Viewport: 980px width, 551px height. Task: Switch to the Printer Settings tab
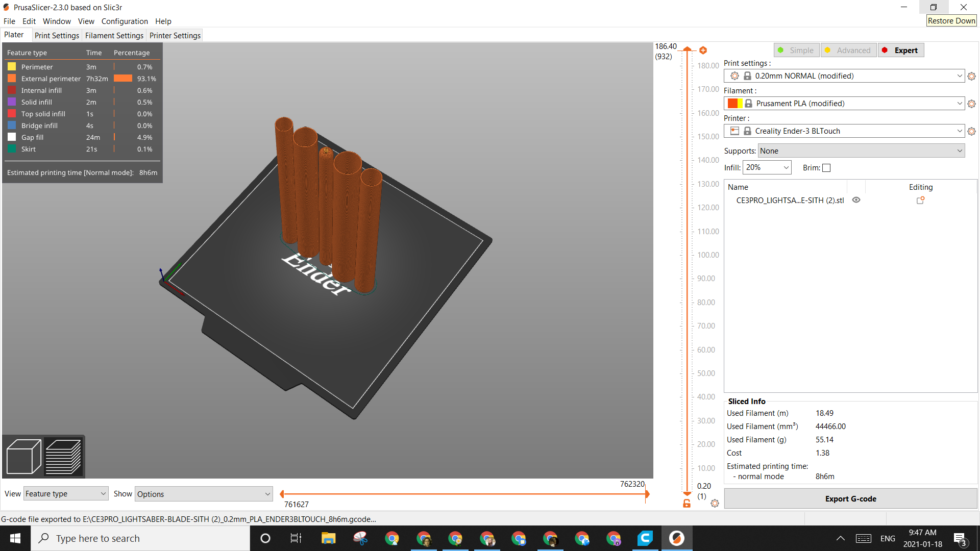pyautogui.click(x=175, y=35)
